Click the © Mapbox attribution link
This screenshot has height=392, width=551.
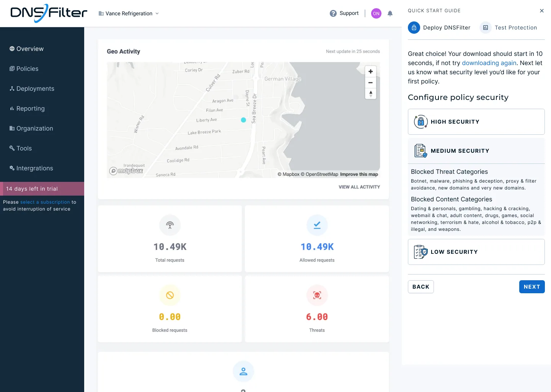(289, 174)
